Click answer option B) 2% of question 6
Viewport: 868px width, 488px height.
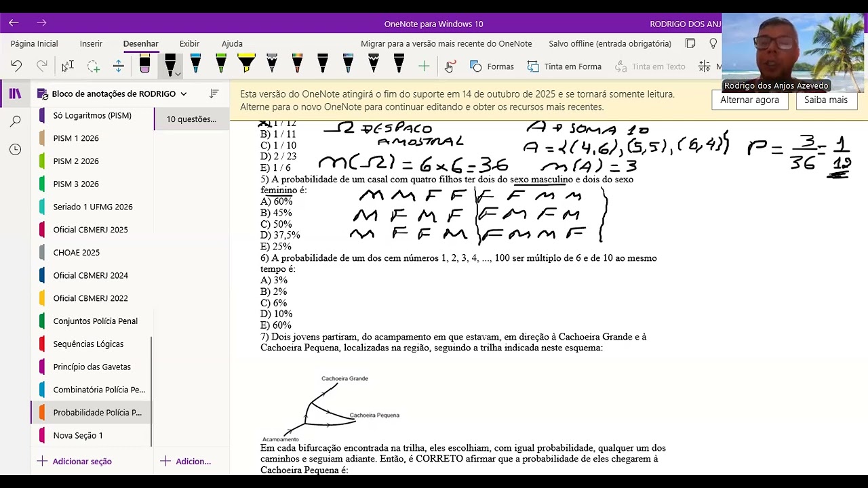coord(273,291)
